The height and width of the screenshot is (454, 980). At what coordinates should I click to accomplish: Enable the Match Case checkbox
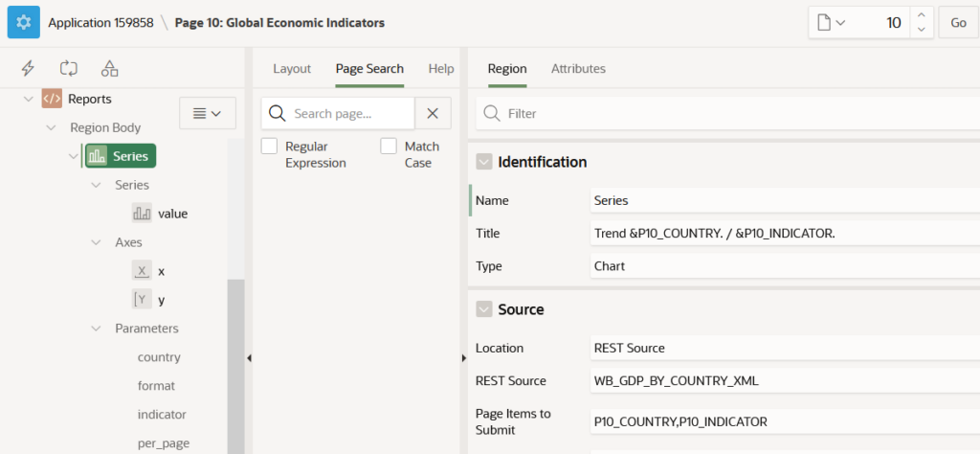coord(389,147)
